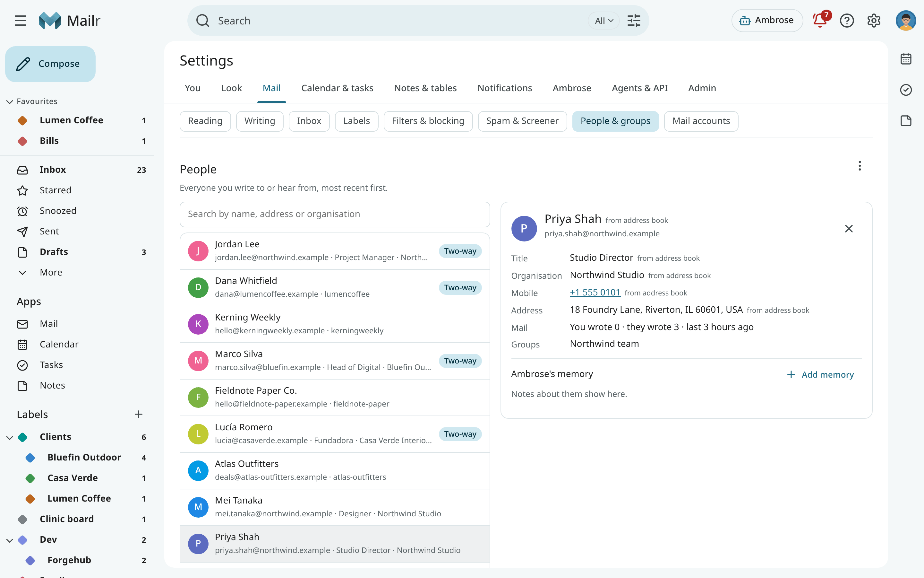Open notifications bell with 7 badge
Image resolution: width=924 pixels, height=578 pixels.
(x=820, y=21)
